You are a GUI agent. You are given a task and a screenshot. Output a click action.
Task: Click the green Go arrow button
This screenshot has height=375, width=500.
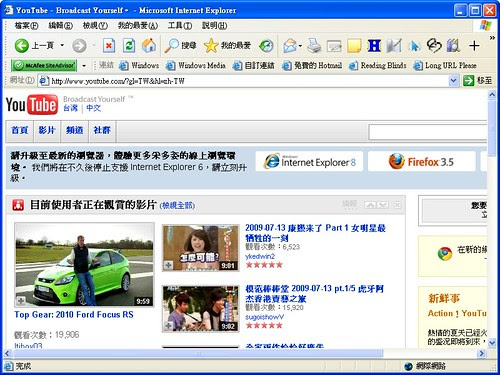click(468, 80)
